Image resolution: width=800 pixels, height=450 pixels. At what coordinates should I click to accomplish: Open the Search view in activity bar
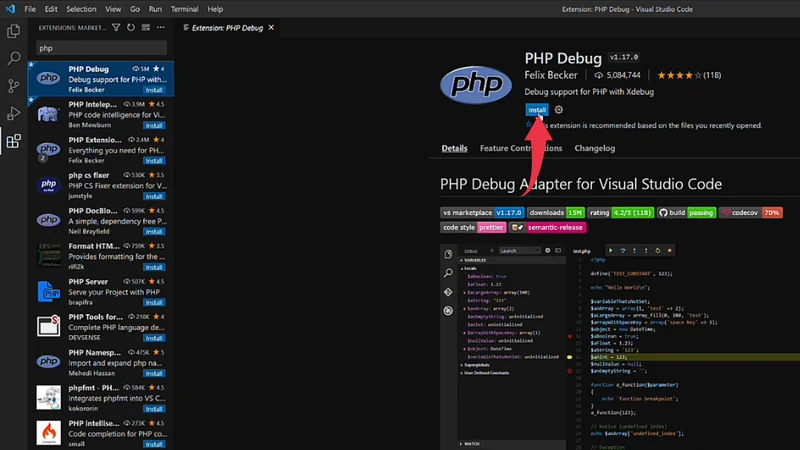point(14,59)
